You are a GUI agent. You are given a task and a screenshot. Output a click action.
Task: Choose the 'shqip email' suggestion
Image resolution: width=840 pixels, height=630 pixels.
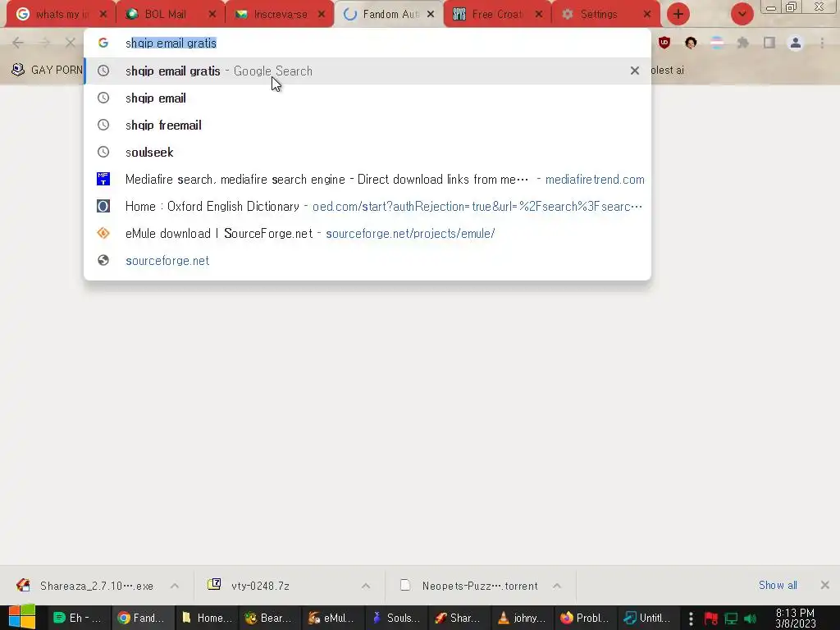(x=367, y=98)
